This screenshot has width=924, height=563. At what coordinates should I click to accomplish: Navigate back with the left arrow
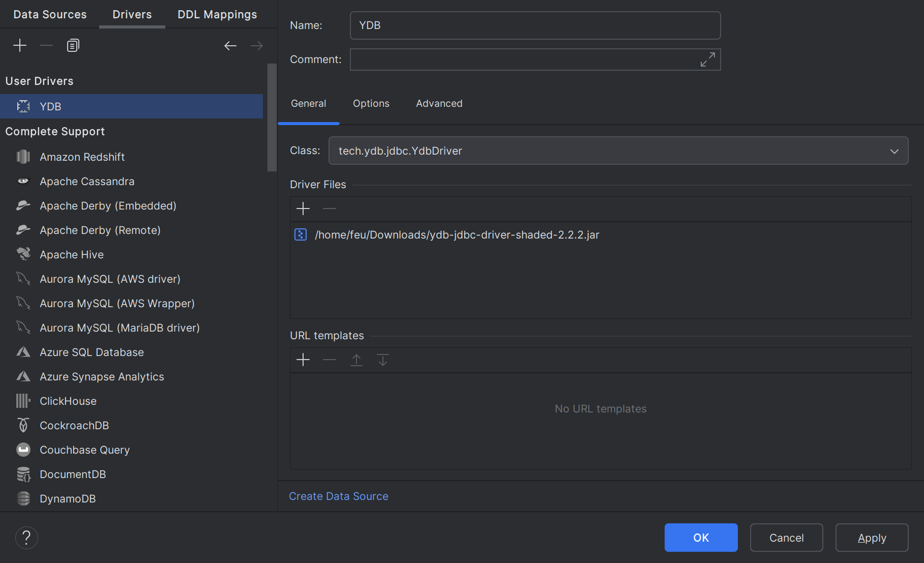230,46
